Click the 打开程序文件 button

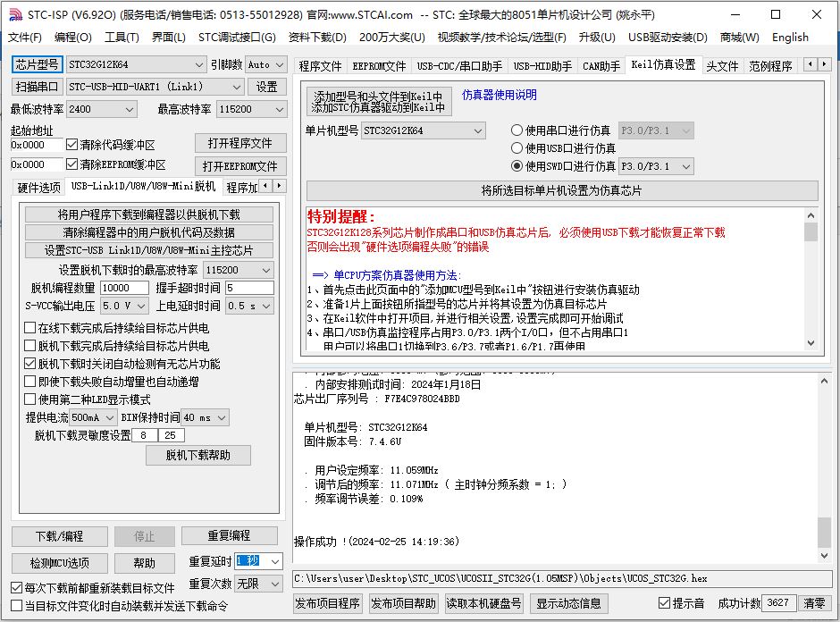point(240,143)
